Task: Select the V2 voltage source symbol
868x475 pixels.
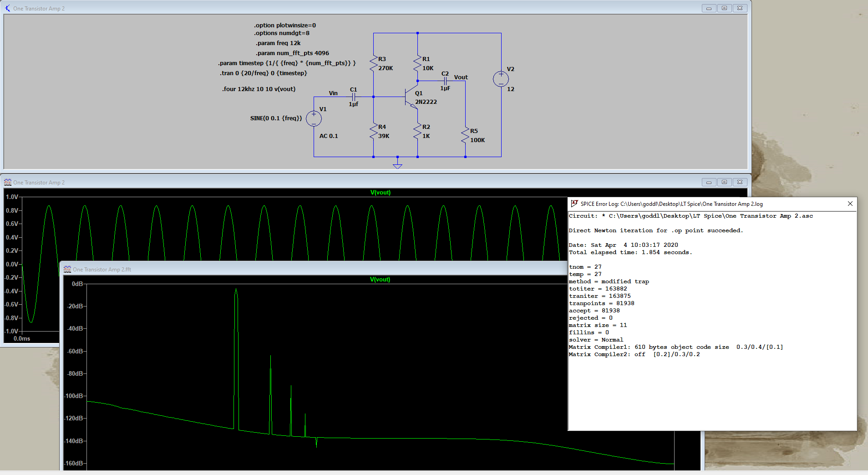Action: [x=501, y=79]
